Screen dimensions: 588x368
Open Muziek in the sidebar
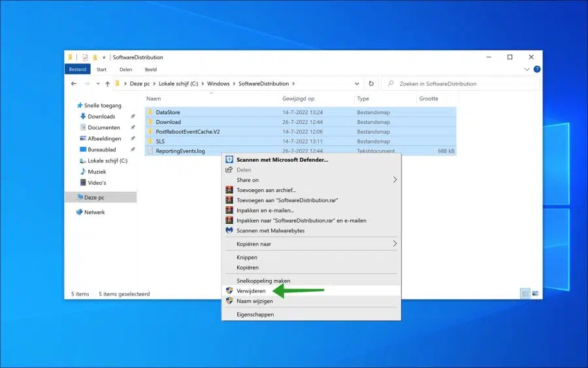(x=97, y=172)
